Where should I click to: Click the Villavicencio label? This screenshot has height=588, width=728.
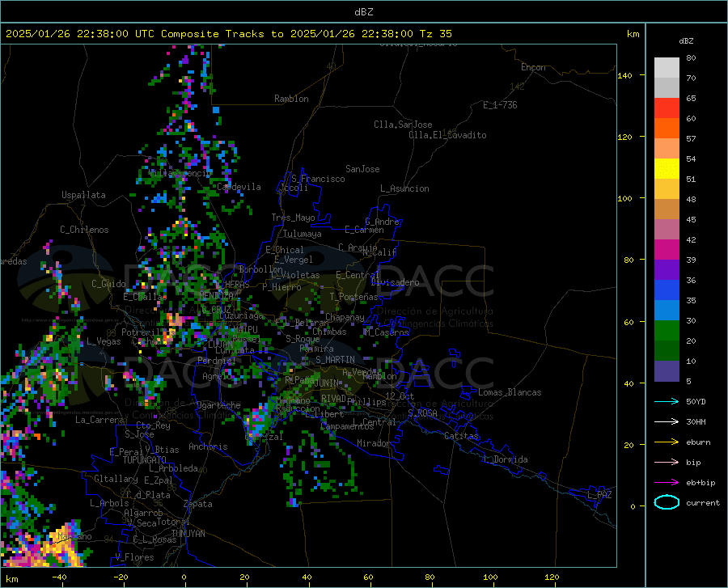(x=180, y=173)
